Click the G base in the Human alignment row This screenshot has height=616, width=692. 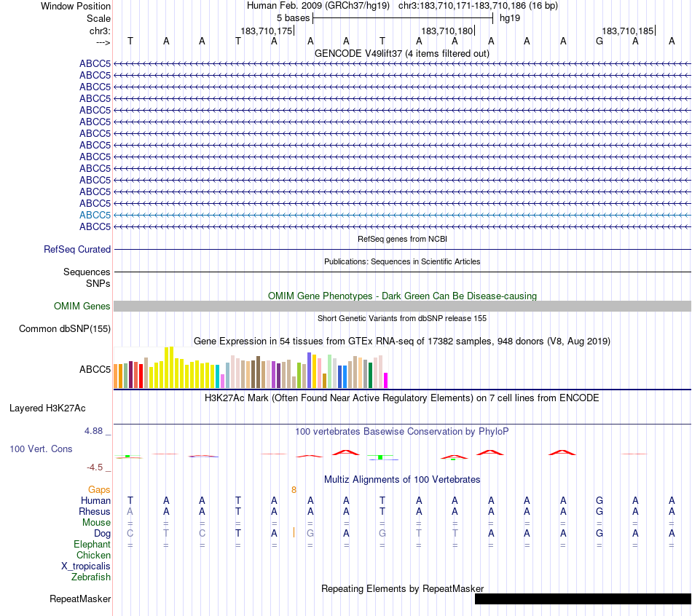tap(599, 500)
